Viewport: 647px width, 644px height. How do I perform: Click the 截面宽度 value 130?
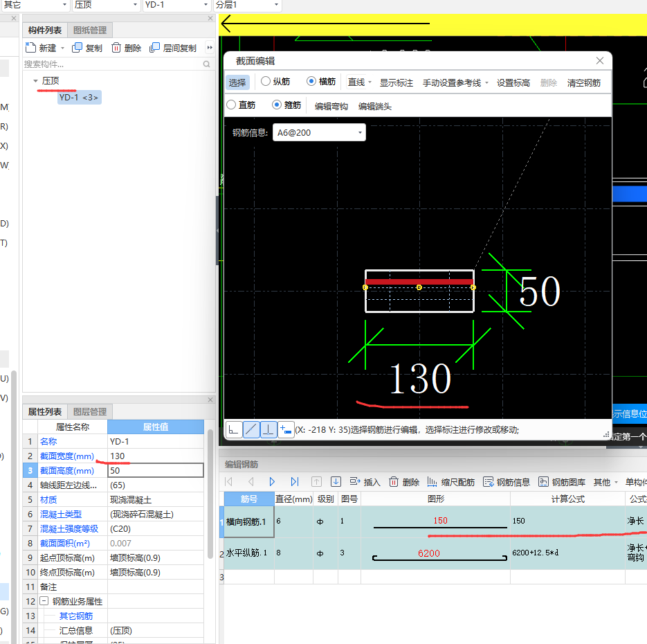click(156, 456)
